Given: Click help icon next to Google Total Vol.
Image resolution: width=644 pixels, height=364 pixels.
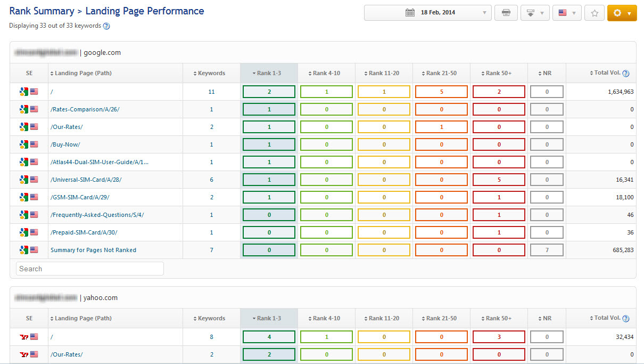Looking at the screenshot, I should 626,74.
